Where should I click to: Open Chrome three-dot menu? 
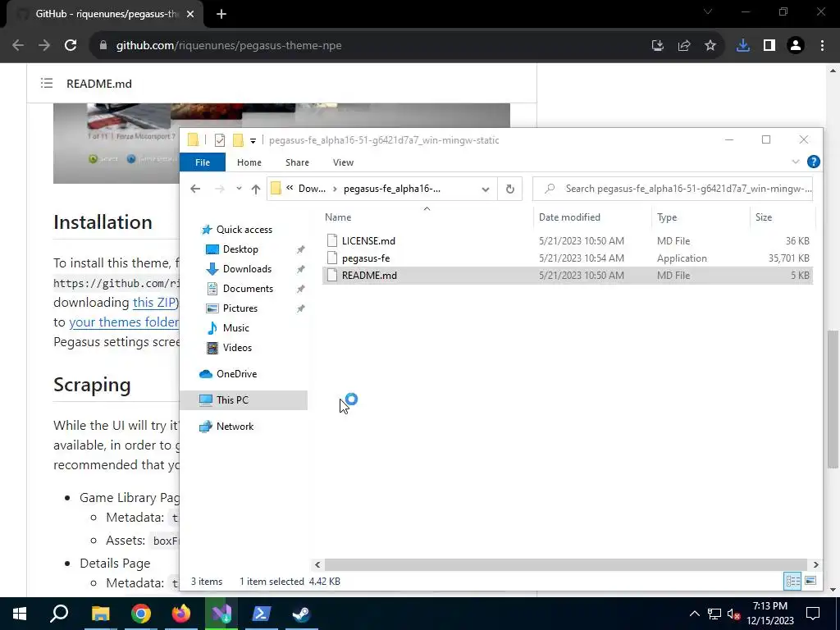click(822, 46)
